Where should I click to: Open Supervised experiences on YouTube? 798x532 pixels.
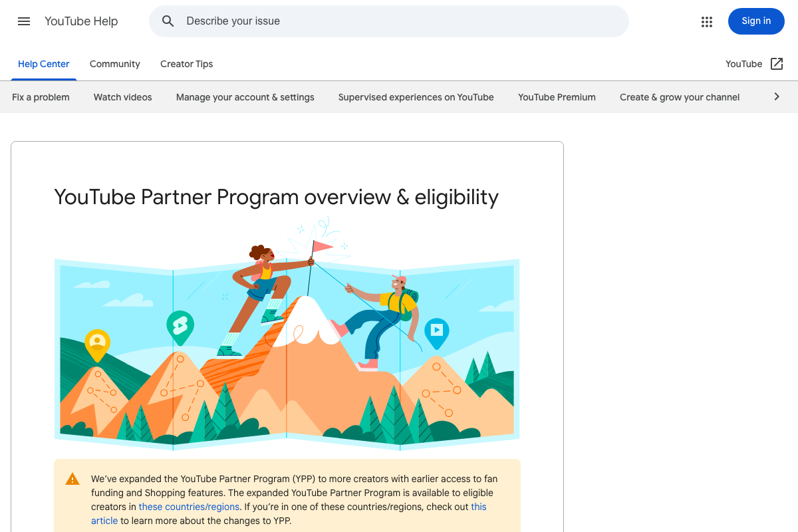416,96
